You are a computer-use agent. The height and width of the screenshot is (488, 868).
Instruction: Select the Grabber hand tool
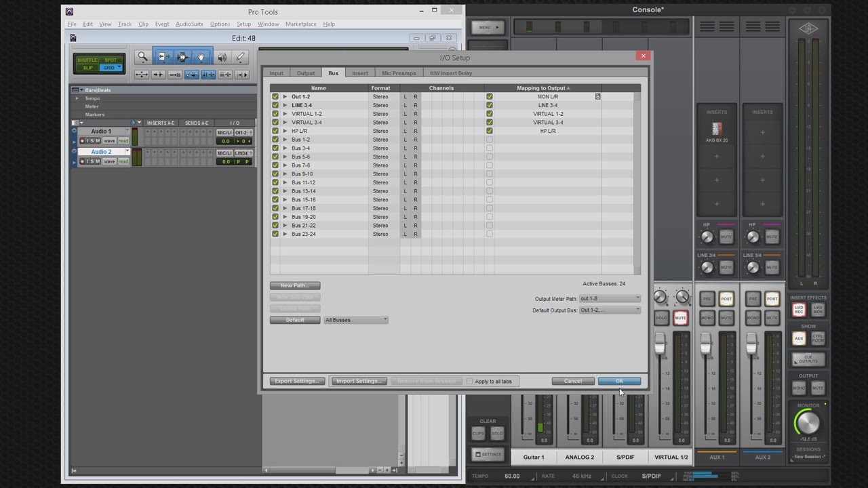click(x=201, y=58)
